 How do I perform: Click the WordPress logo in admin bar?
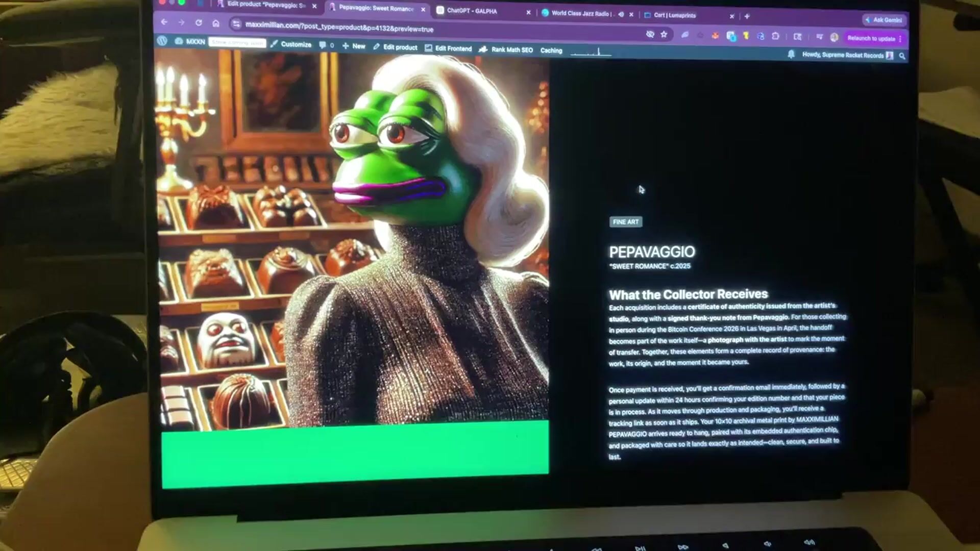tap(162, 41)
